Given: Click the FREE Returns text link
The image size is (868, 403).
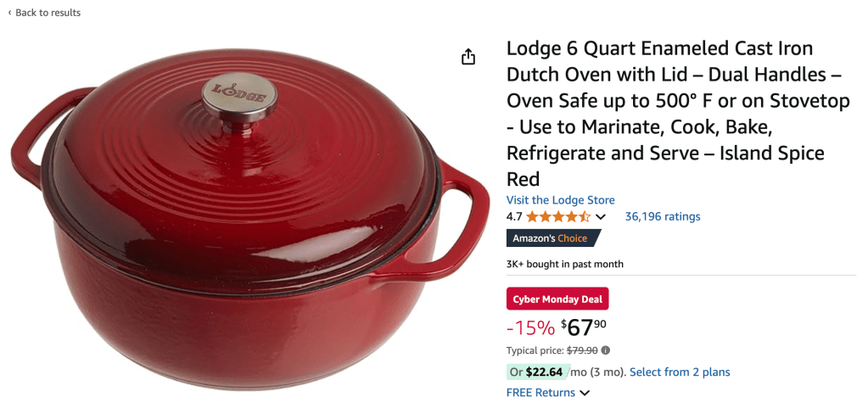Looking at the screenshot, I should (x=540, y=393).
